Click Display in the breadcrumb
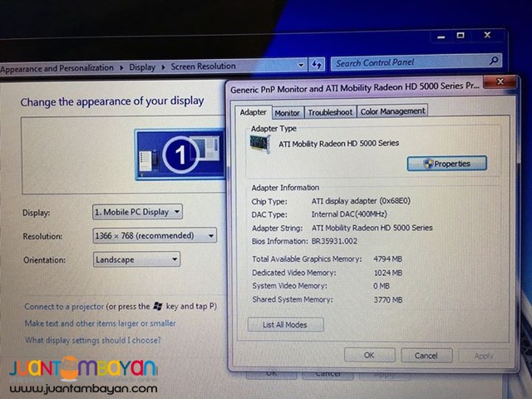The width and height of the screenshot is (532, 399). 142,67
